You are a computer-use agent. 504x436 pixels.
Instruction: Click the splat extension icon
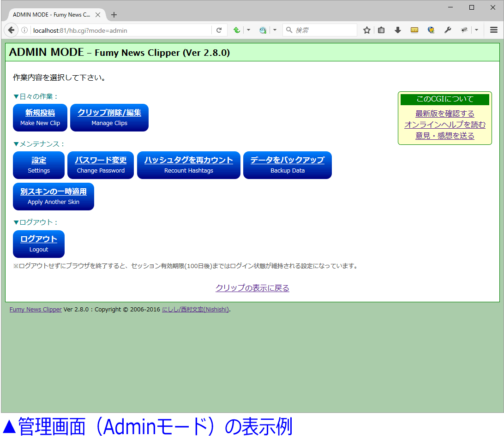pos(464,30)
